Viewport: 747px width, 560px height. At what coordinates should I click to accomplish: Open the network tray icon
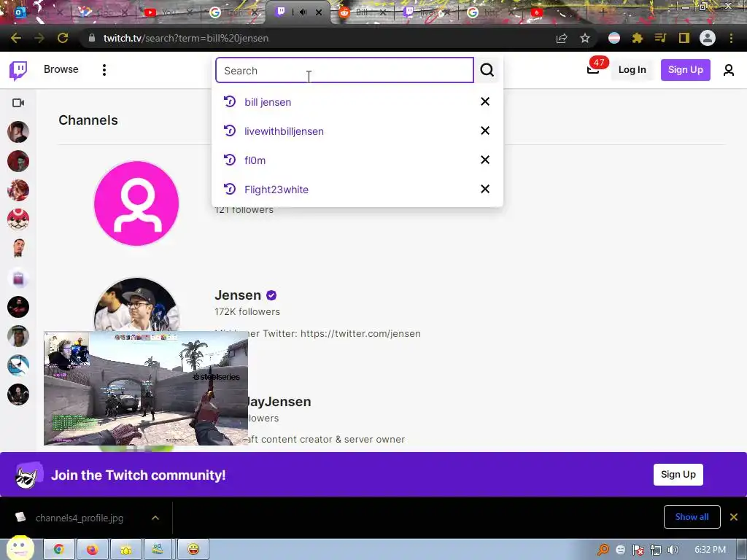[x=656, y=550]
